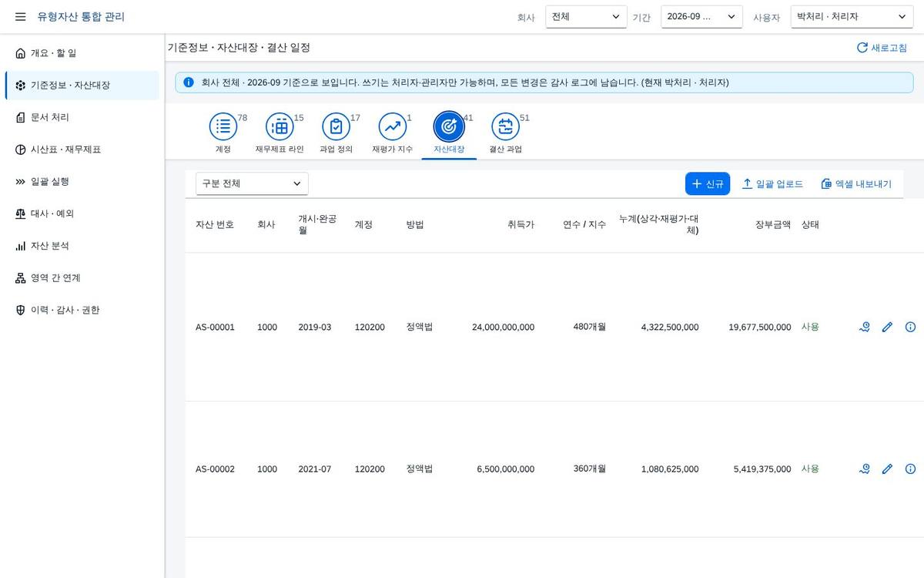The height and width of the screenshot is (578, 924).
Task: Click the 24,000,000,000 acquisition cost cell
Action: point(503,328)
